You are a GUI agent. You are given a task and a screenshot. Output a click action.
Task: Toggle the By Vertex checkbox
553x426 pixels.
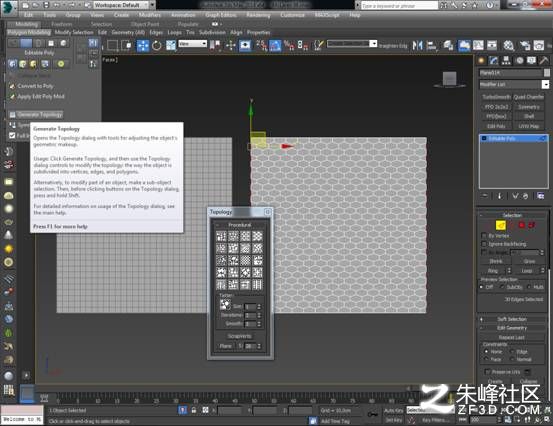point(484,235)
